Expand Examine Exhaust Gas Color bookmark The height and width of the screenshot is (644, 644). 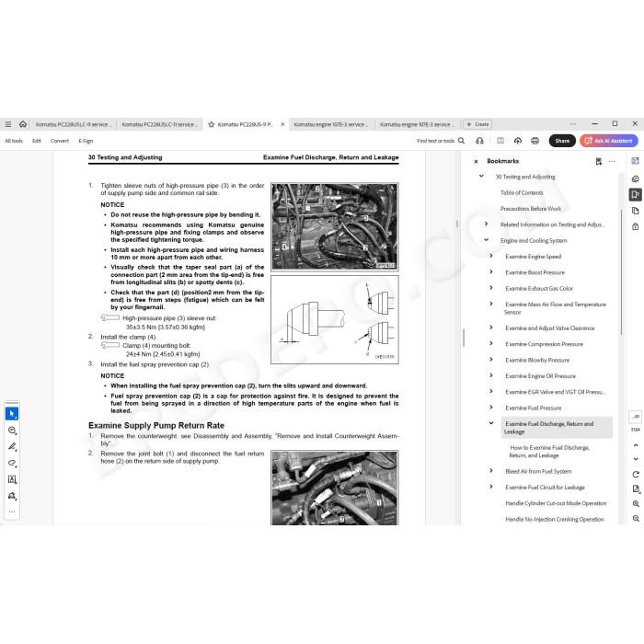pos(491,288)
